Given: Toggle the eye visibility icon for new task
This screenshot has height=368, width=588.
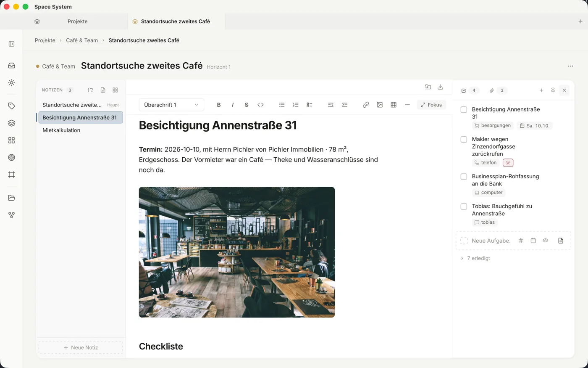Looking at the screenshot, I should 545,241.
